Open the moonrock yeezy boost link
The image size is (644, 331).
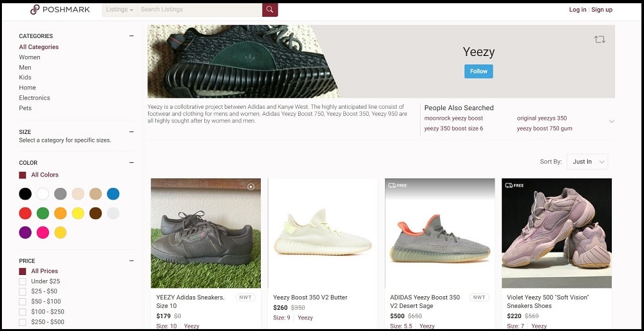click(x=453, y=118)
